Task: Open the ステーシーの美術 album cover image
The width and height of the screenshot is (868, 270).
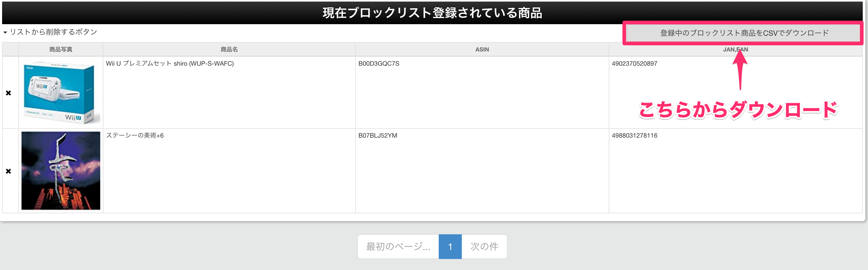Action: pos(61,170)
